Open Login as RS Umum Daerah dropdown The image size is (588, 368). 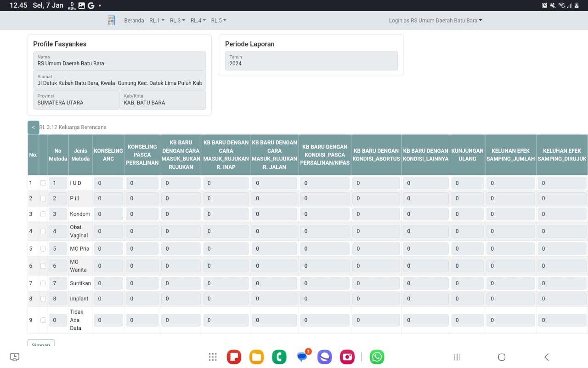point(435,20)
